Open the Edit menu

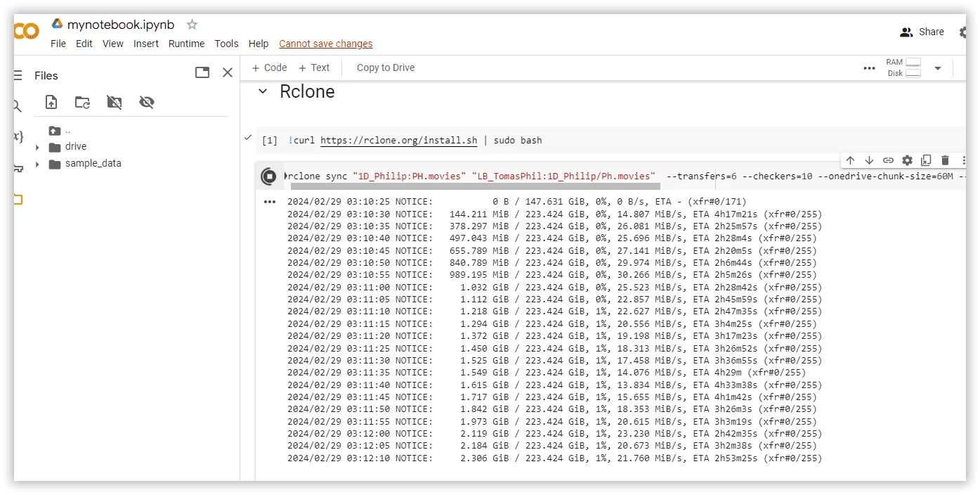coord(84,44)
